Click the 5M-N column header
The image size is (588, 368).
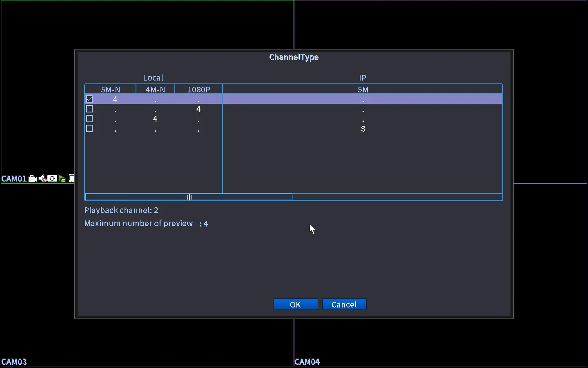coord(111,90)
